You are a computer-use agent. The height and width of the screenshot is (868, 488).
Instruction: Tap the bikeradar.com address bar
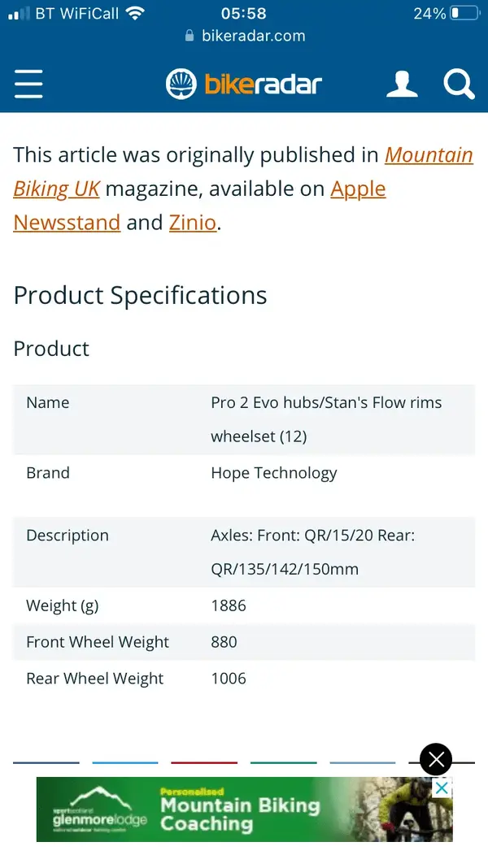[x=244, y=36]
